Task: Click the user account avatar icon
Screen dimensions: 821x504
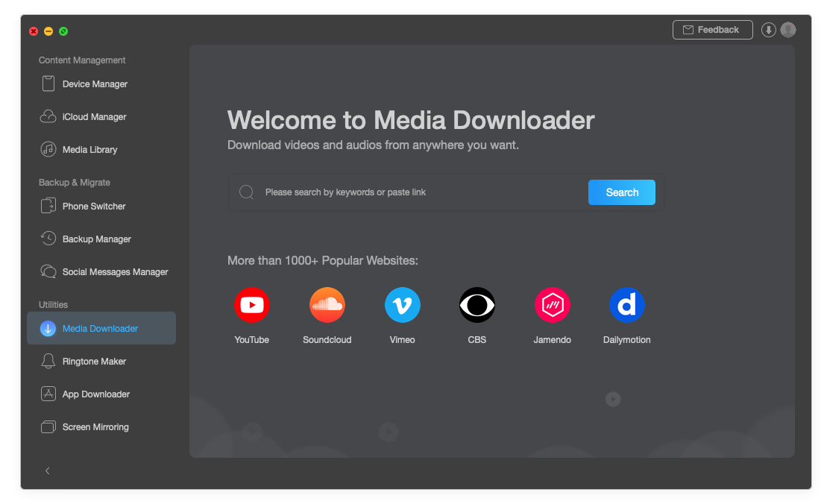Action: pyautogui.click(x=788, y=30)
